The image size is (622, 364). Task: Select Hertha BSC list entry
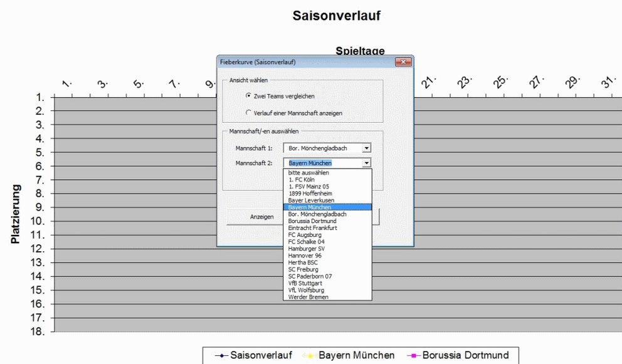pyautogui.click(x=327, y=263)
